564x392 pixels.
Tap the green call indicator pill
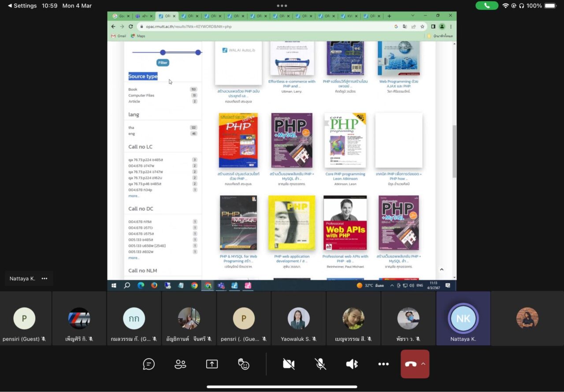click(x=487, y=6)
